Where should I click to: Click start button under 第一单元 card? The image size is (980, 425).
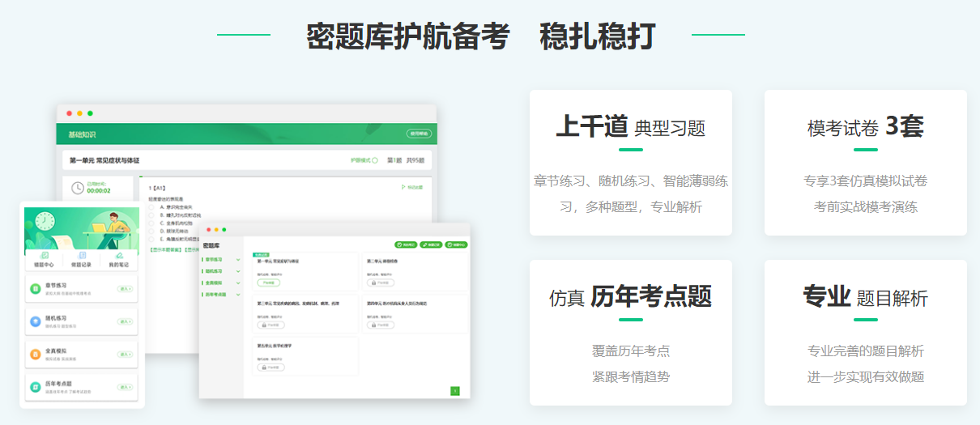pyautogui.click(x=269, y=283)
